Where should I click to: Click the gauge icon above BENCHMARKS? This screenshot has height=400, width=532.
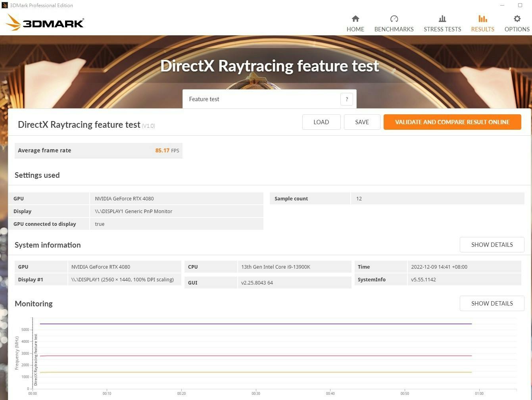394,19
